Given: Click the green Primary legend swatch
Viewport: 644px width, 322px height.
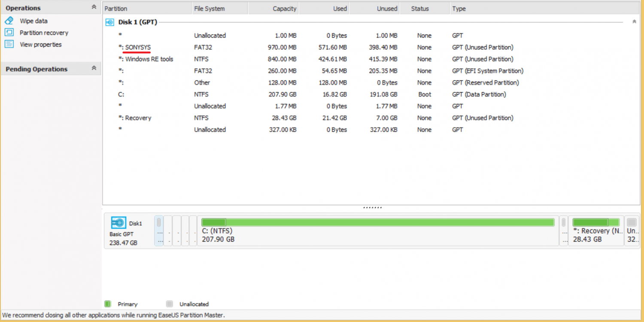Looking at the screenshot, I should [x=108, y=304].
